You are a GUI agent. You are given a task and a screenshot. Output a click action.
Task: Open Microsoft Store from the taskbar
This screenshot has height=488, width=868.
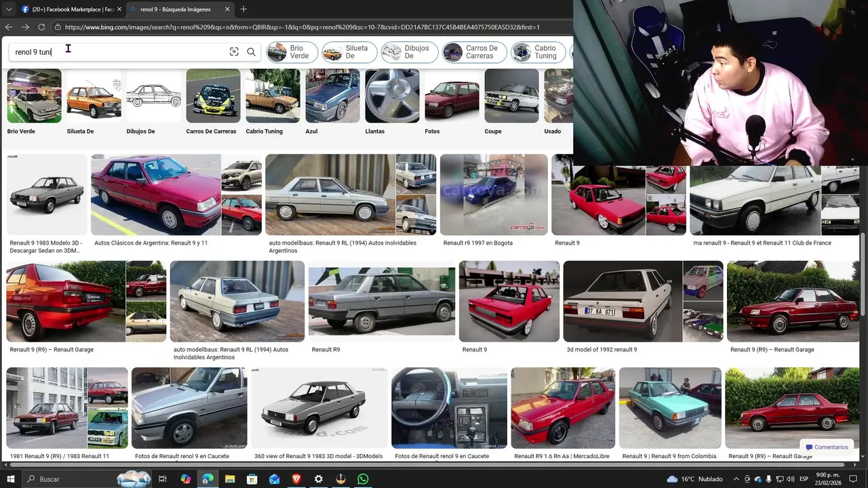[x=252, y=479]
